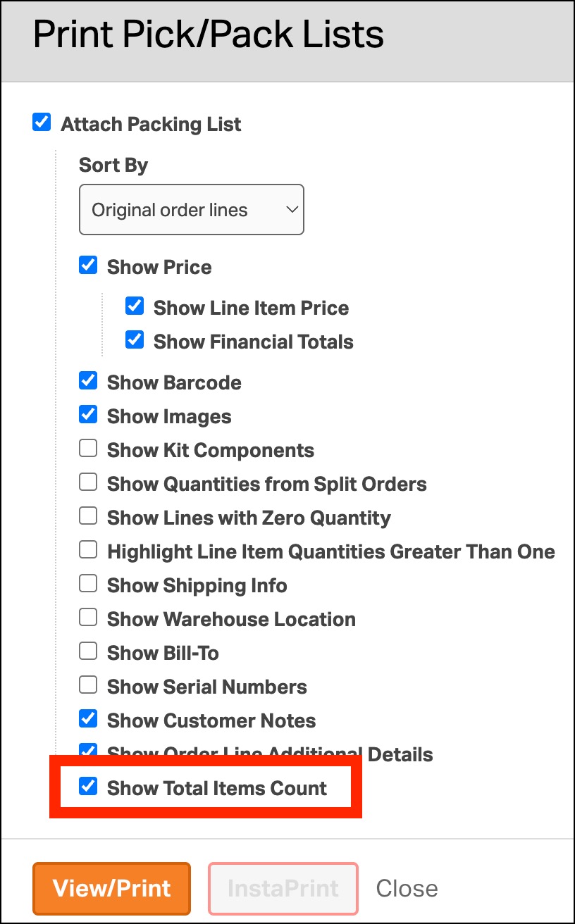Enable the Show Shipping Info checkbox
This screenshot has height=924, width=575.
coord(88,585)
